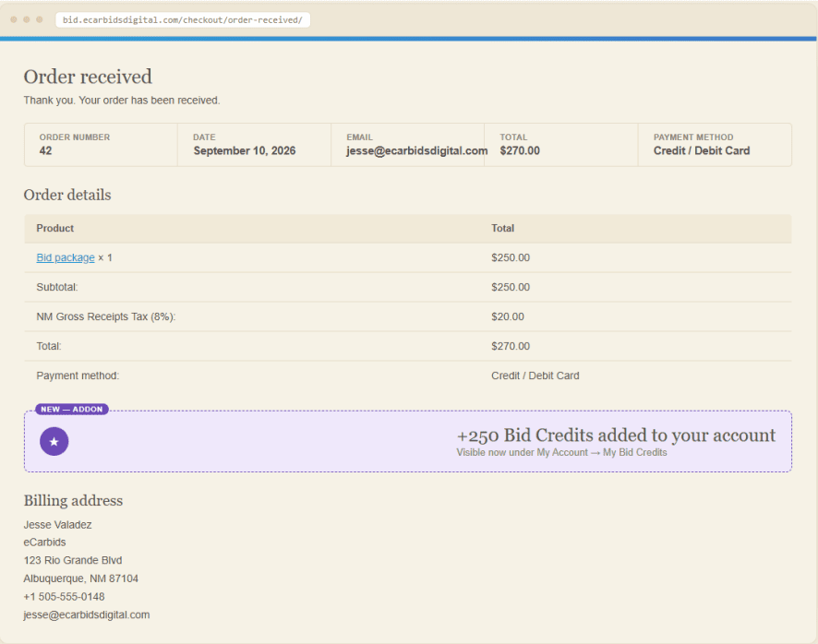Click the September 10, 2026 date
818x644 pixels.
(244, 150)
